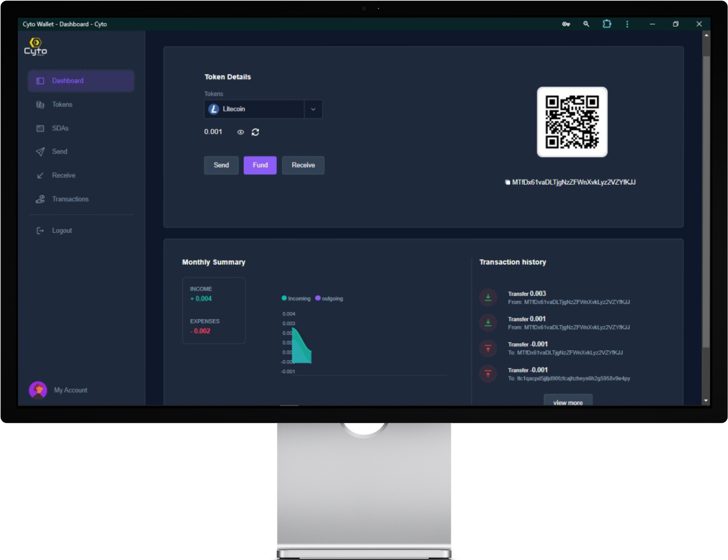728x560 pixels.
Task: Expand the token dropdown chevron
Action: (313, 109)
